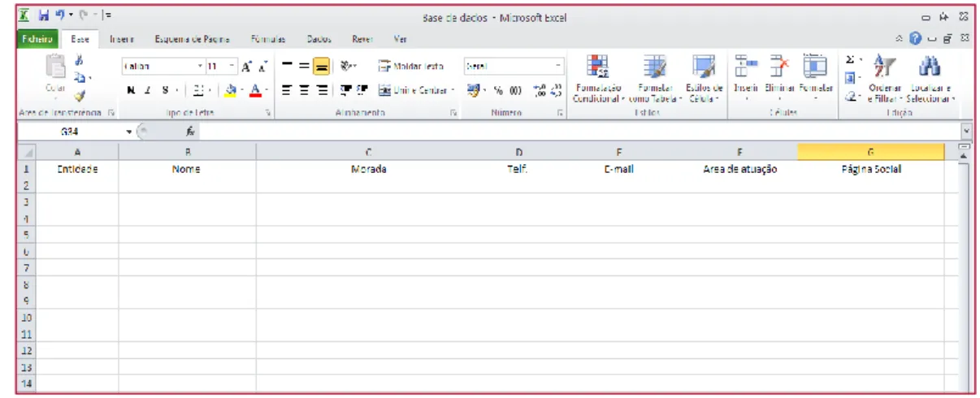Click the Save icon in quick access toolbar
980x398 pixels.
[44, 15]
